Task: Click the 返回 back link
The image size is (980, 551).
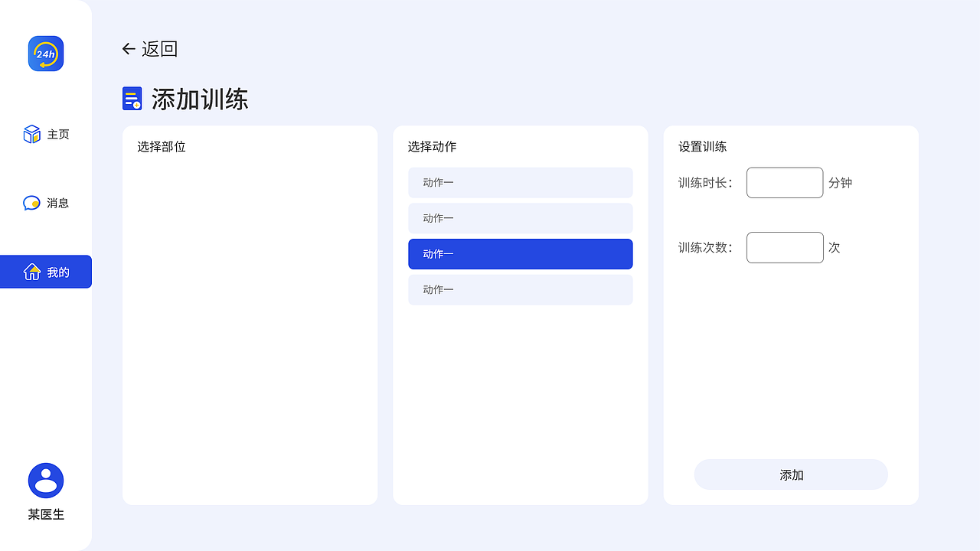Action: pos(158,48)
